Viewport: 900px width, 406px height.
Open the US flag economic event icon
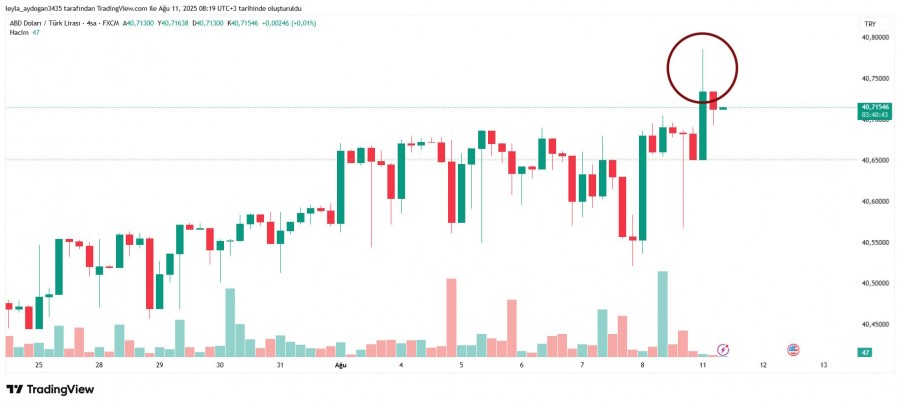(793, 350)
